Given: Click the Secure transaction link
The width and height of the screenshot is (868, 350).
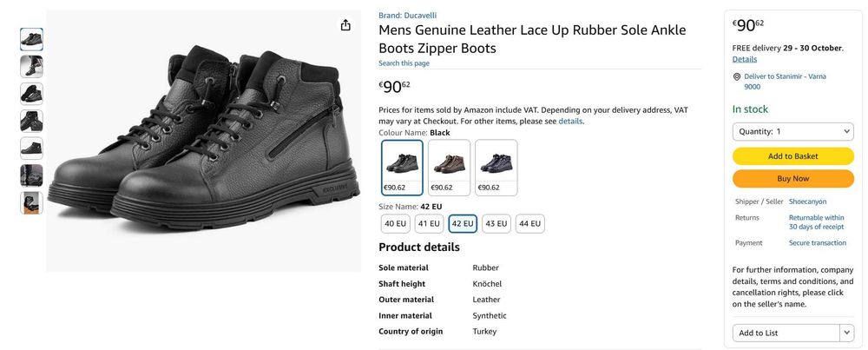Looking at the screenshot, I should (x=817, y=243).
